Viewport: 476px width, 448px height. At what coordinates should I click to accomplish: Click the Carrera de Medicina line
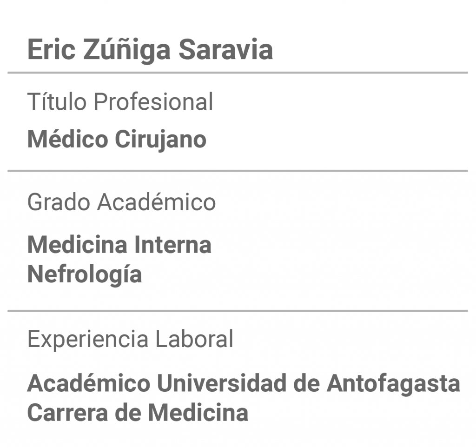[x=138, y=413]
